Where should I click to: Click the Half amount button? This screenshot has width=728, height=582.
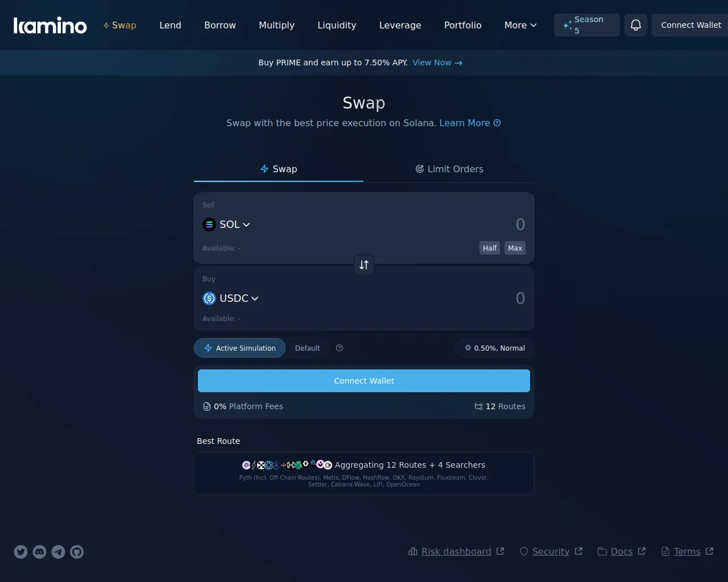(490, 248)
